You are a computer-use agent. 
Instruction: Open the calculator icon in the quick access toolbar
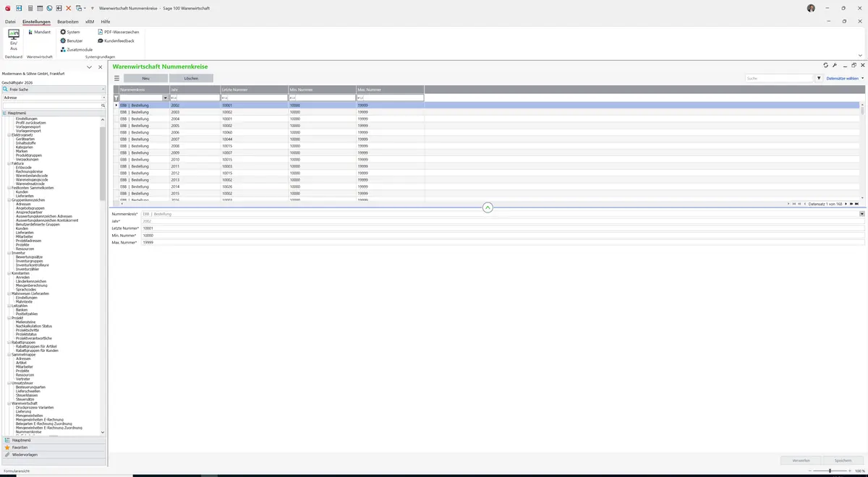pos(30,8)
